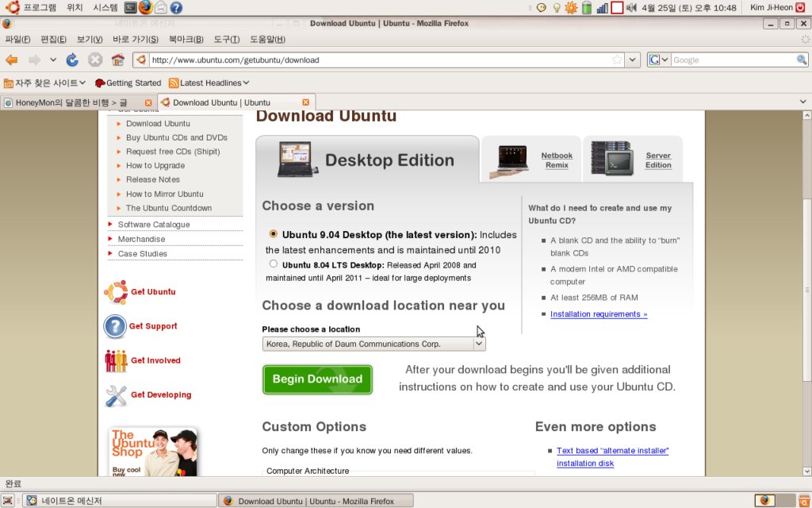
Task: Click the Begin Download button
Action: 317,379
